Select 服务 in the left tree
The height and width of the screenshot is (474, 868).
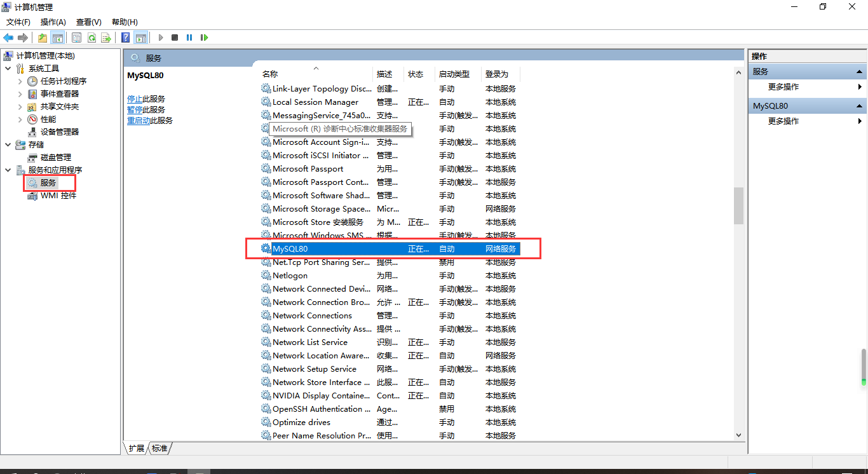[48, 182]
